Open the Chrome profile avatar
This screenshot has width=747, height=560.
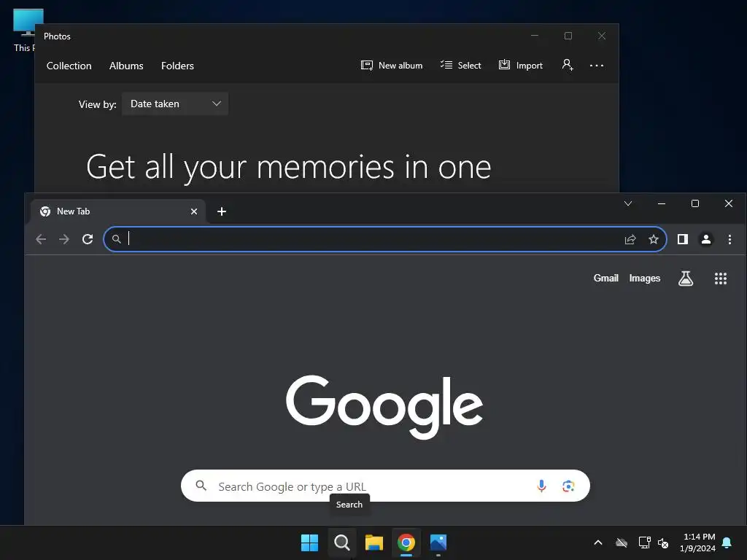(706, 239)
